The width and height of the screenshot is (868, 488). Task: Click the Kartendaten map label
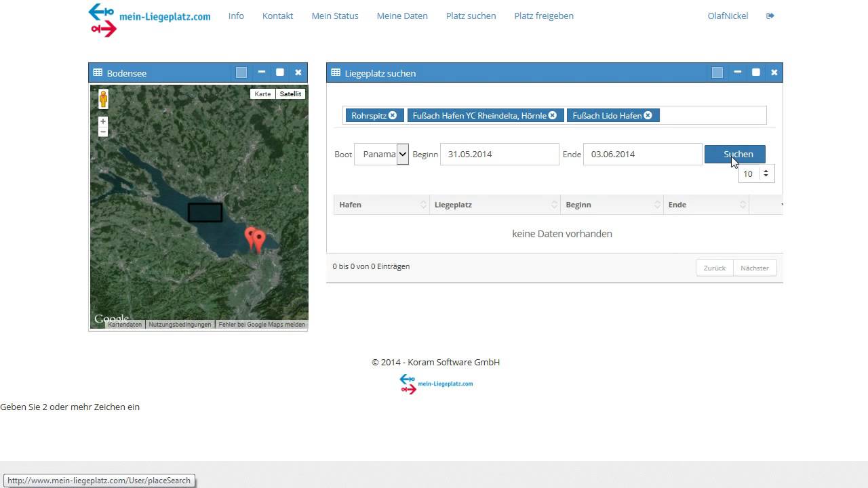pos(125,325)
